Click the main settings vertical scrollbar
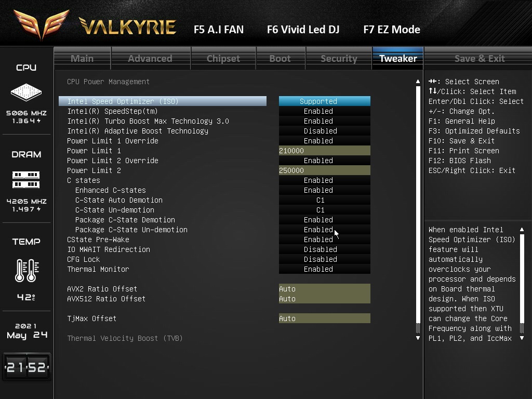 tap(418, 208)
